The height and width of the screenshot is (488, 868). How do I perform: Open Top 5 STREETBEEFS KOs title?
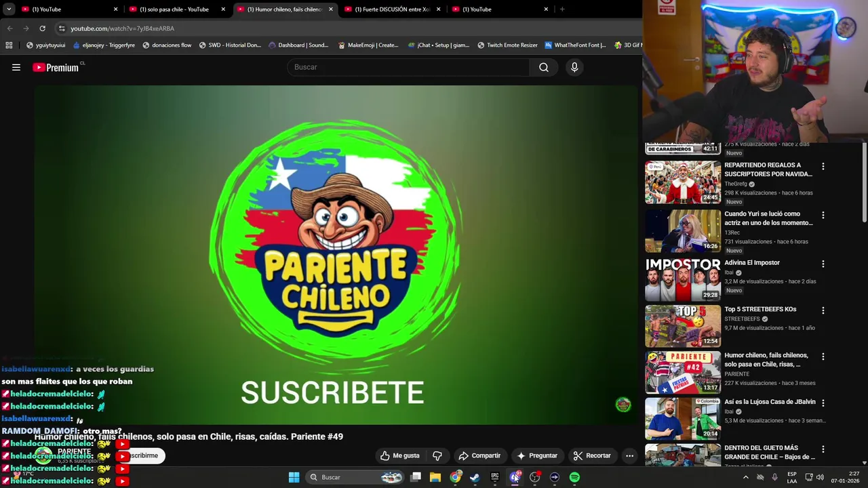tap(760, 309)
